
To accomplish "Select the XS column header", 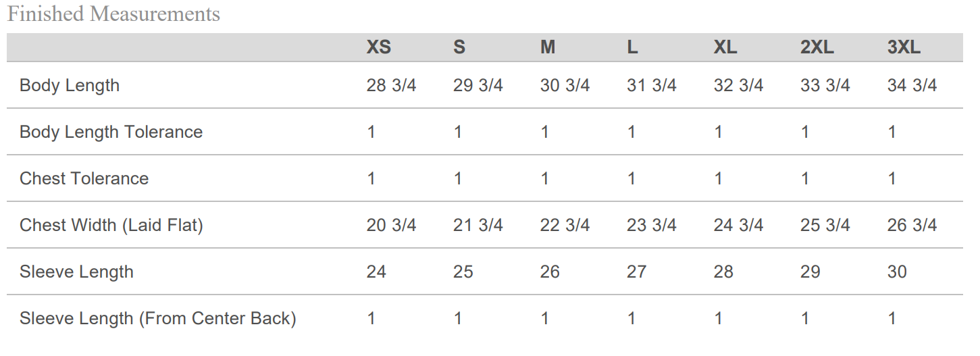I will point(378,47).
